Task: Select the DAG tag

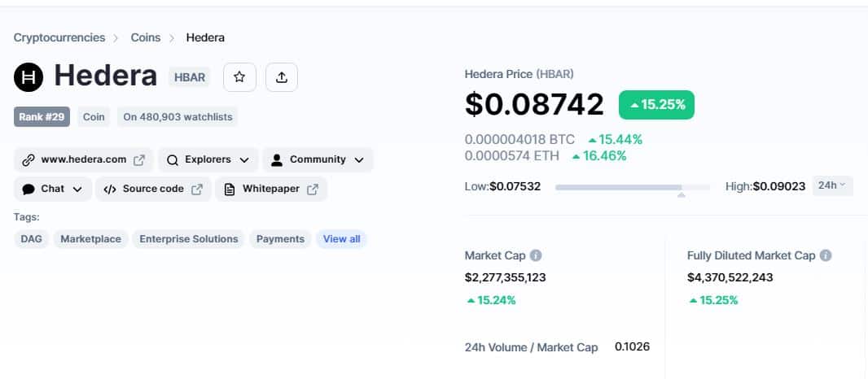Action: point(32,239)
